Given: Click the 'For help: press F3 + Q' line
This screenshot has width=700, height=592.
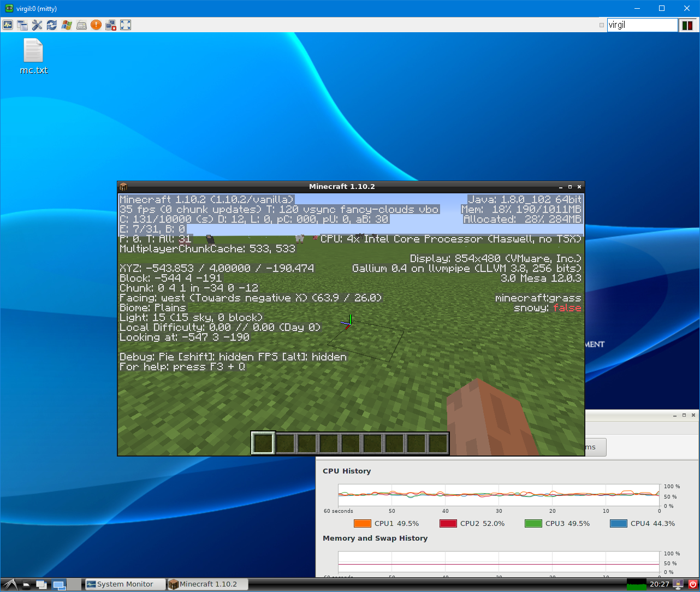Looking at the screenshot, I should [182, 367].
